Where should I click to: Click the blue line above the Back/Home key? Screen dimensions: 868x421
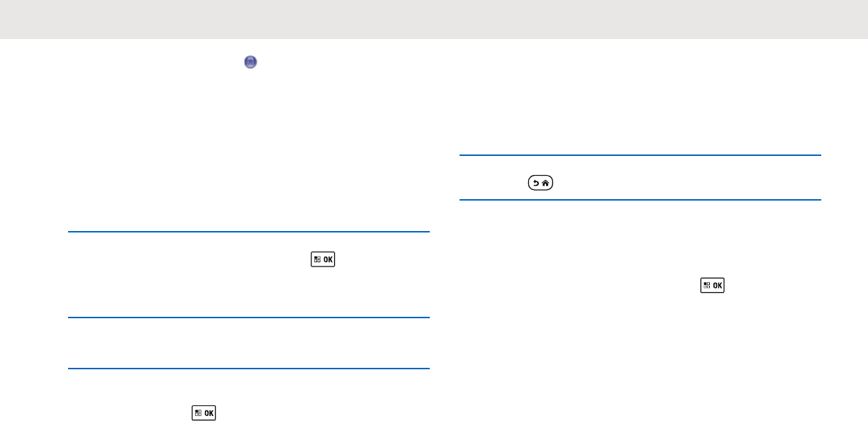click(640, 155)
